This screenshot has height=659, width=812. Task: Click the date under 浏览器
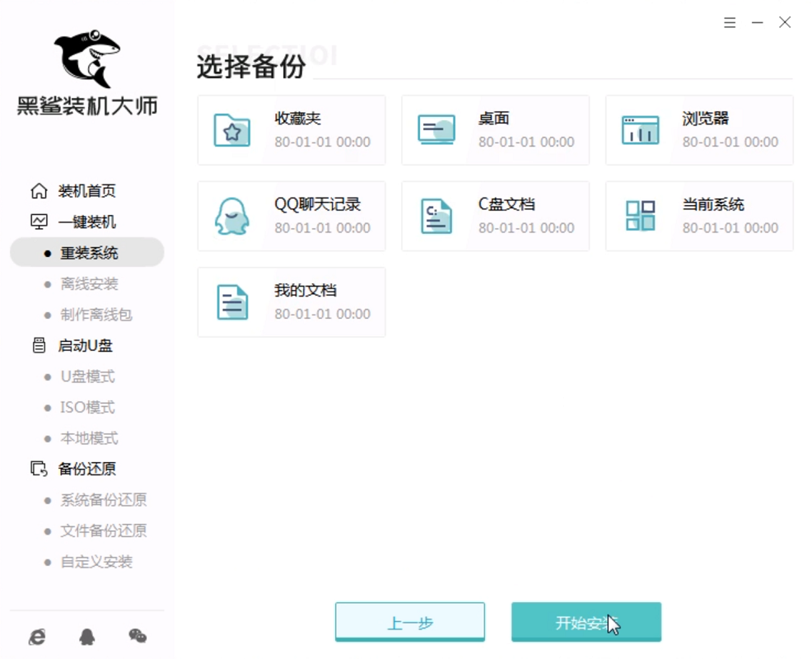(x=730, y=142)
